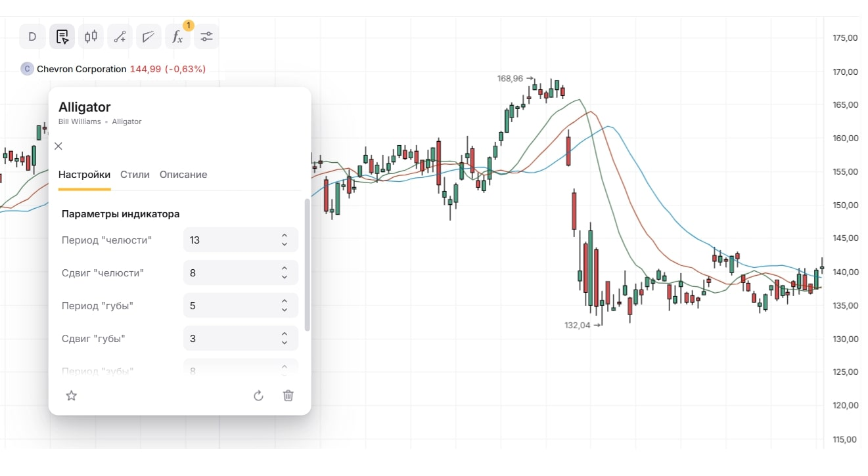The height and width of the screenshot is (476, 868).
Task: Click the settings panel vertical scrollbar
Action: (307, 263)
